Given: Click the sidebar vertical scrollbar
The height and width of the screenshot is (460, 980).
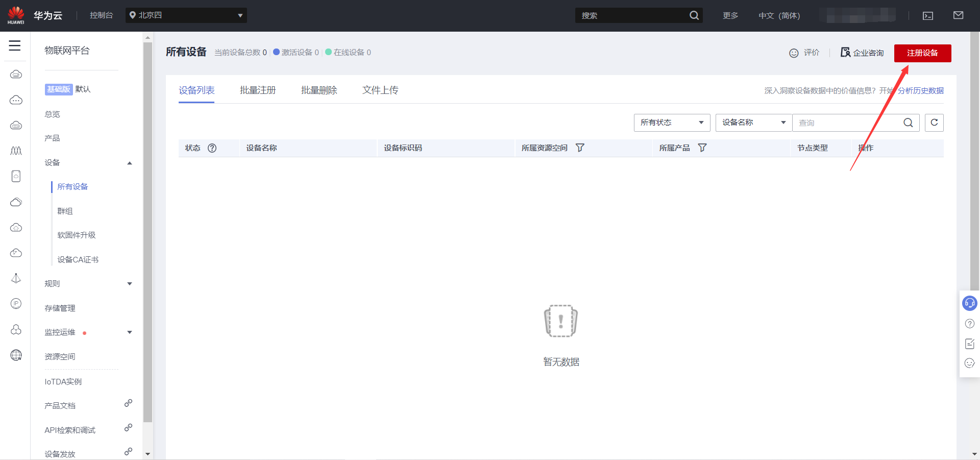Looking at the screenshot, I should pyautogui.click(x=148, y=232).
